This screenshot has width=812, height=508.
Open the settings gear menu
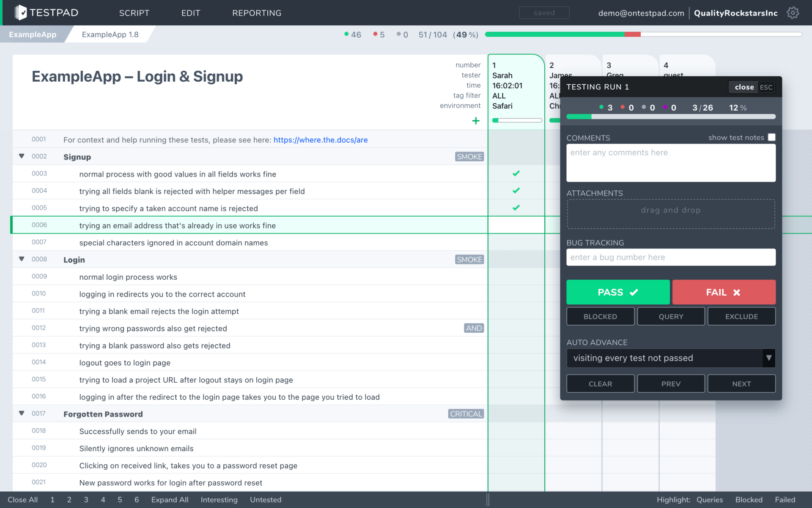(x=793, y=13)
